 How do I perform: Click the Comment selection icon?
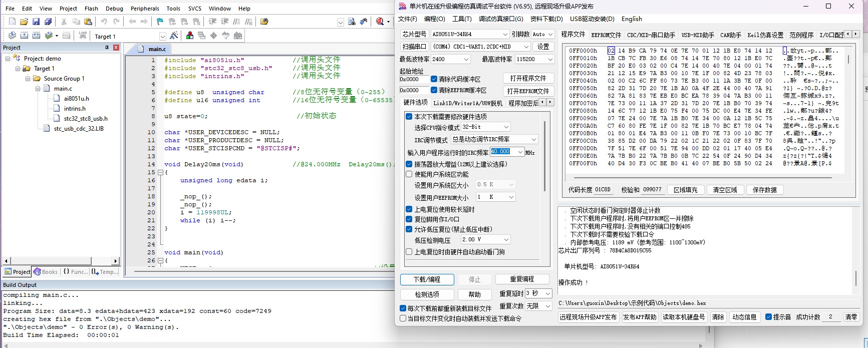click(x=236, y=22)
